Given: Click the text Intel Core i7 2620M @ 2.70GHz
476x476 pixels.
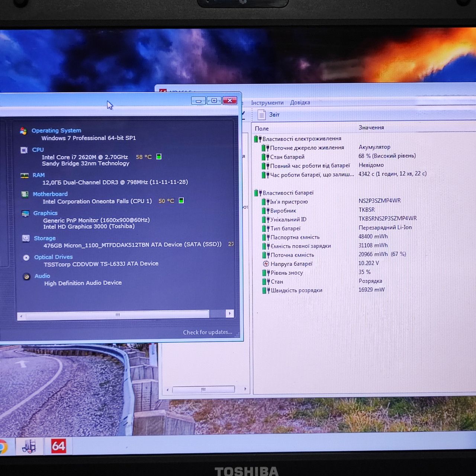Looking at the screenshot, I should coord(85,157).
